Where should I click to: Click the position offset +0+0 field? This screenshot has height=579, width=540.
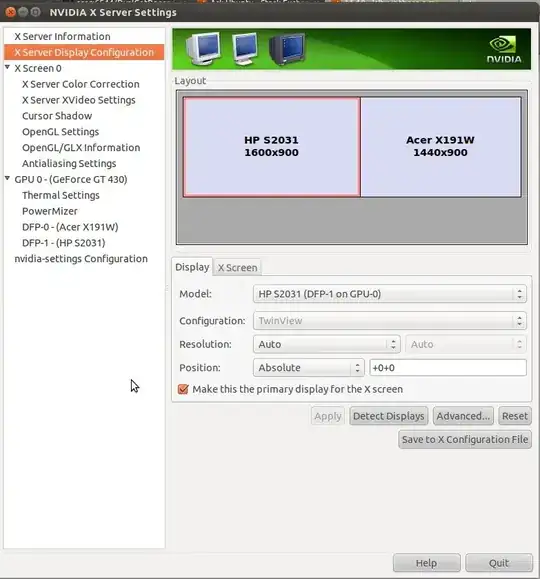(x=448, y=368)
